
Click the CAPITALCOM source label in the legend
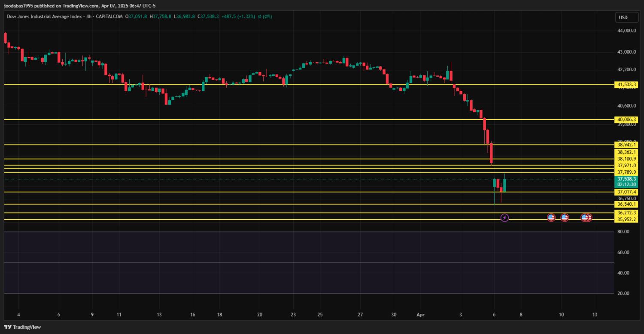click(x=109, y=16)
